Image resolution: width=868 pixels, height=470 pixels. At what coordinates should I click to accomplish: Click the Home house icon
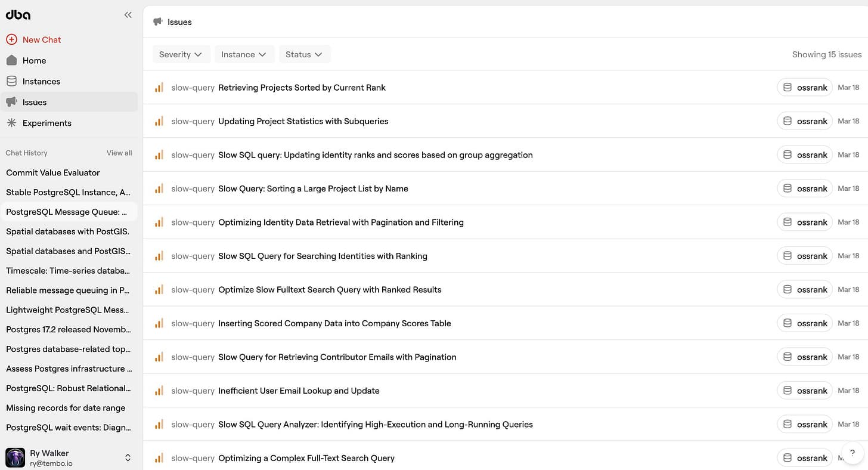pyautogui.click(x=11, y=60)
